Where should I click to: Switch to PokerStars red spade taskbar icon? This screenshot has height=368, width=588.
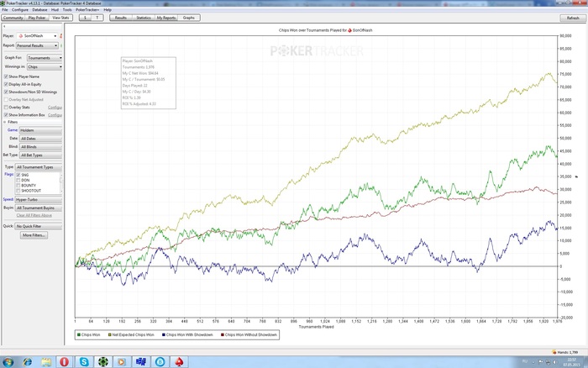(x=179, y=362)
